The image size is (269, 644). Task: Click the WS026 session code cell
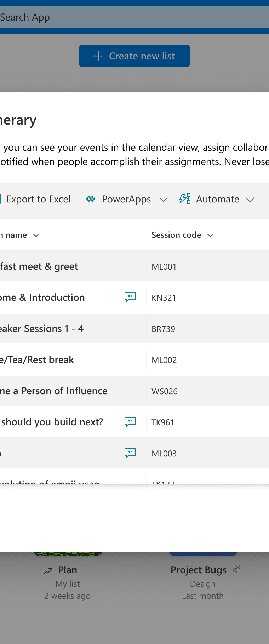tap(165, 391)
